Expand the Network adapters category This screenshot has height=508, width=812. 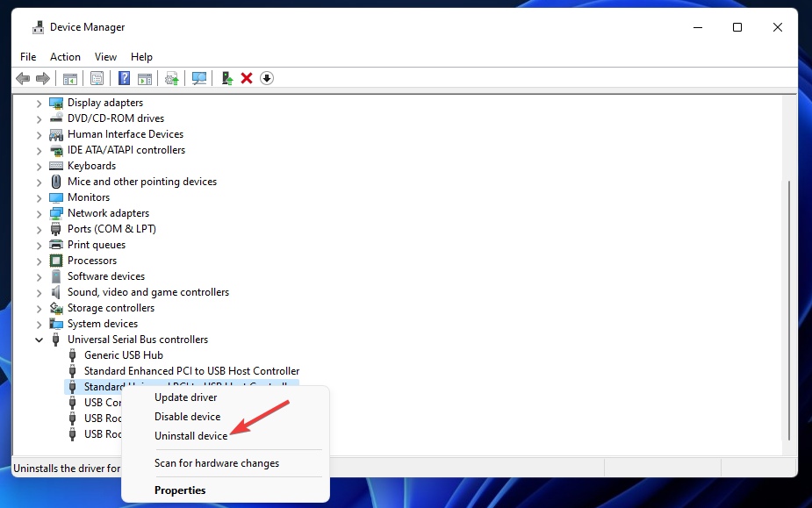tap(39, 212)
